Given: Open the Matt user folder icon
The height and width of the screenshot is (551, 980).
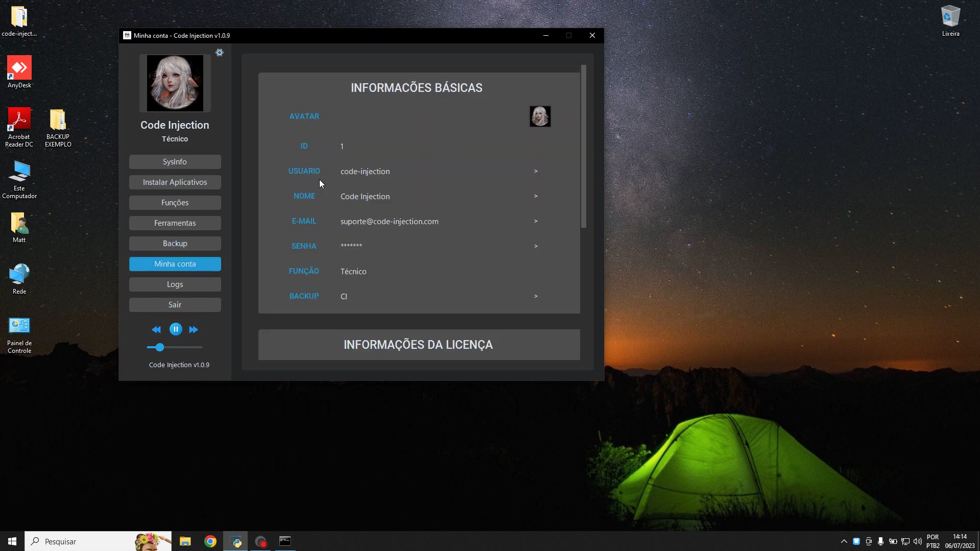Looking at the screenshot, I should click(x=19, y=228).
